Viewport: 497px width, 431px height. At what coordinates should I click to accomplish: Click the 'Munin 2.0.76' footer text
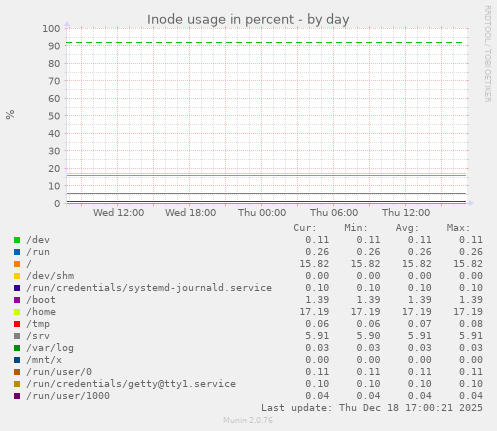point(248,420)
